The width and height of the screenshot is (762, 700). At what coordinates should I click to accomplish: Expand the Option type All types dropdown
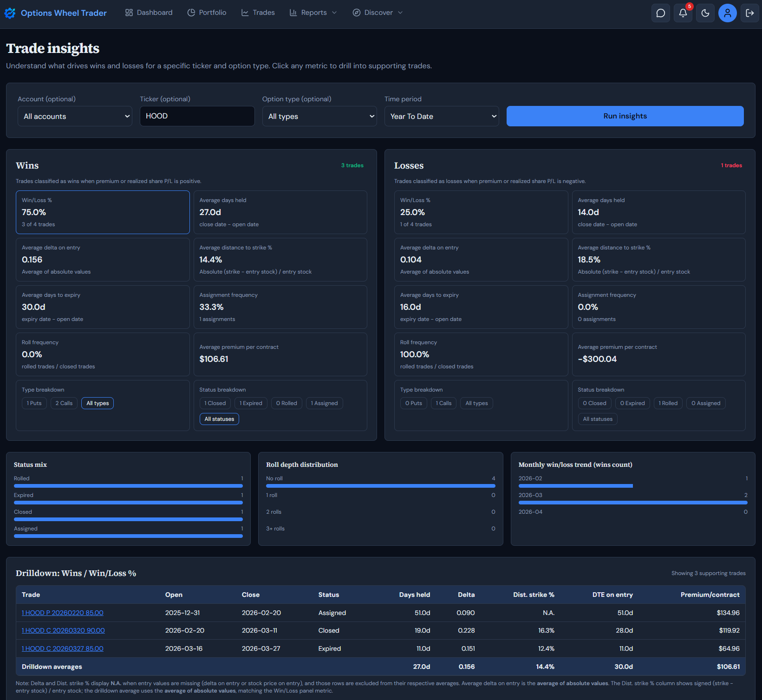[319, 116]
